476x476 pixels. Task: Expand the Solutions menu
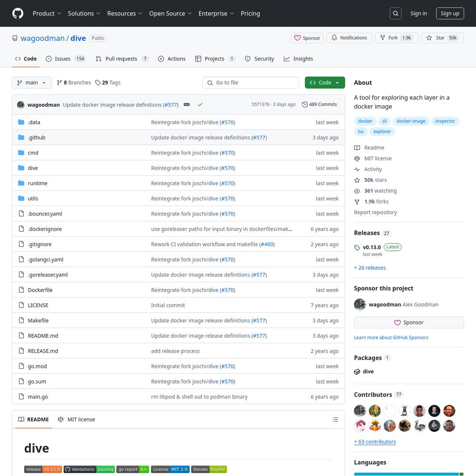click(x=84, y=13)
